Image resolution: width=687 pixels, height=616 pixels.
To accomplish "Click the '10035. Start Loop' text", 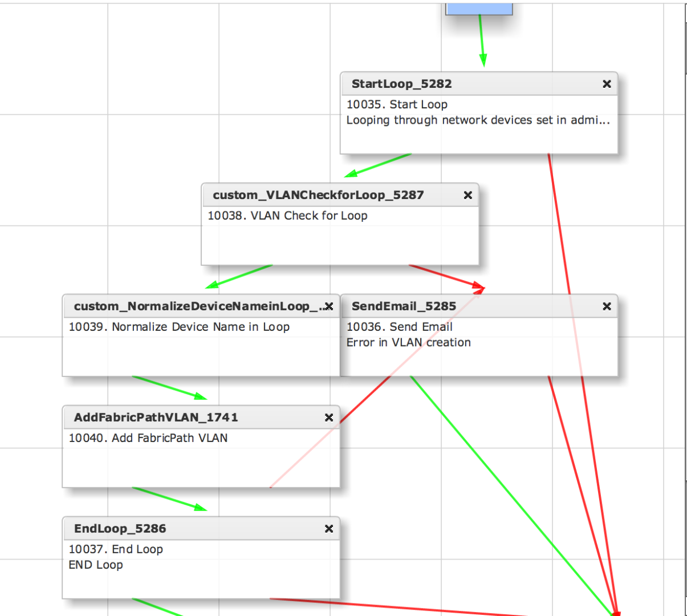I will [397, 104].
